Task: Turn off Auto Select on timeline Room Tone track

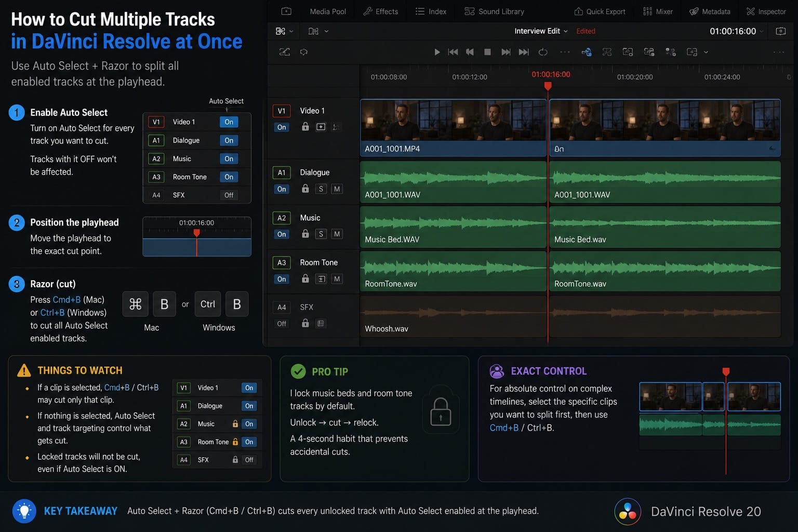Action: click(x=282, y=279)
